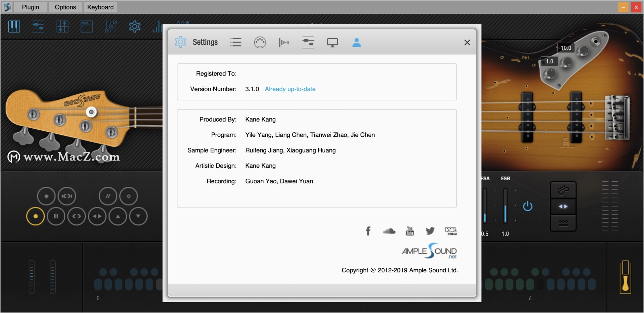
Task: Click the Already up-to-date link
Action: point(290,89)
